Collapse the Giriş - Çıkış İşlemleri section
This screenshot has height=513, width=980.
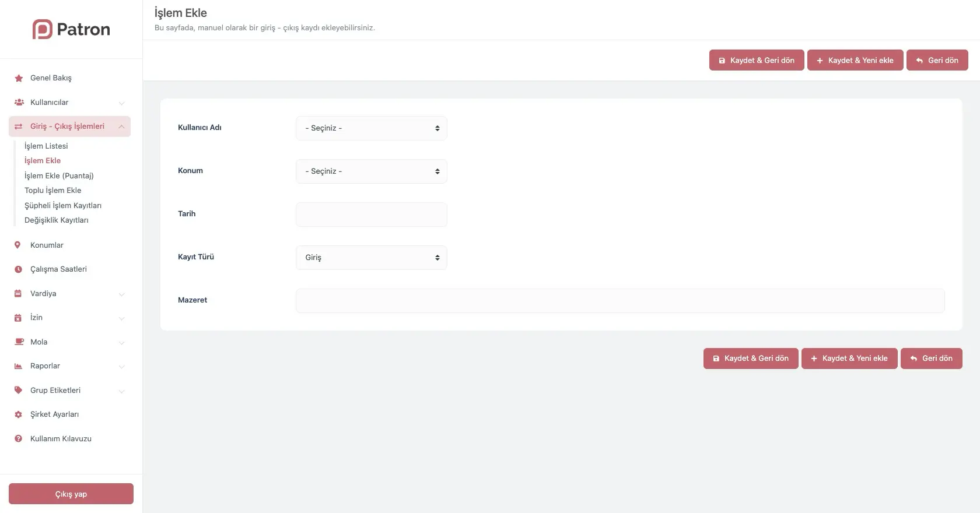tap(121, 127)
